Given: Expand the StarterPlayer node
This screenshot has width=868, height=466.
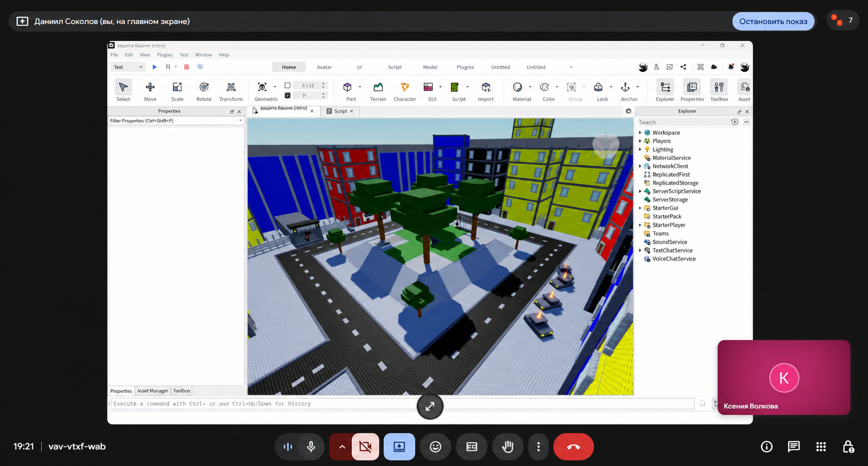Looking at the screenshot, I should (x=640, y=225).
